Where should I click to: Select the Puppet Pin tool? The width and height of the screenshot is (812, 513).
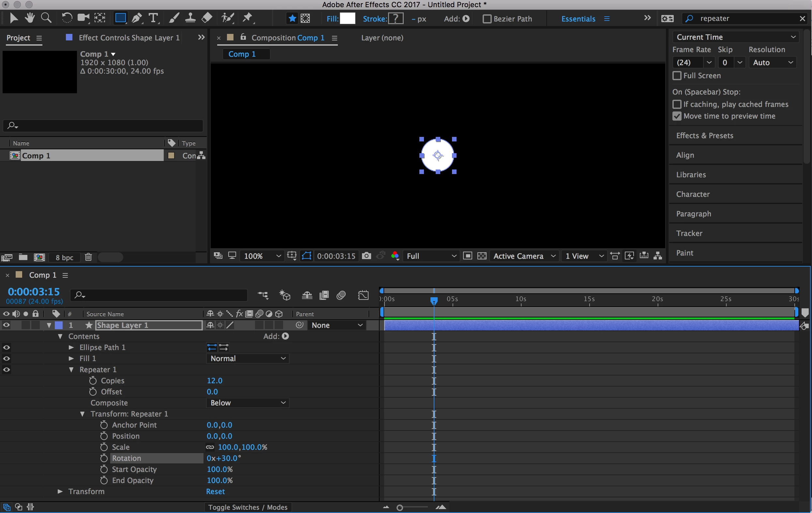pos(248,18)
